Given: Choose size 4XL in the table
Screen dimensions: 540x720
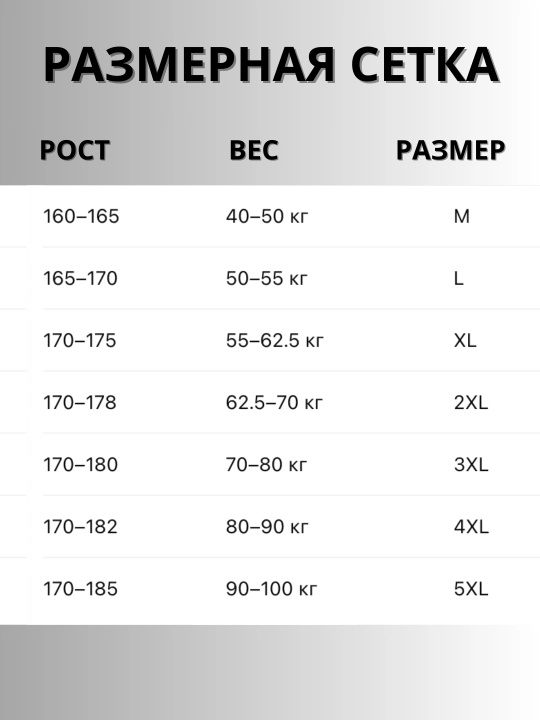Looking at the screenshot, I should pos(471,527).
